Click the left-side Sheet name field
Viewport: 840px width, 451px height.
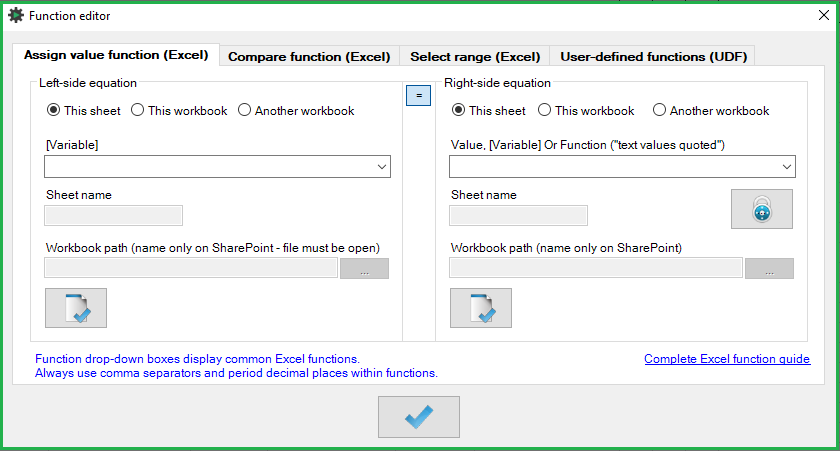(114, 216)
